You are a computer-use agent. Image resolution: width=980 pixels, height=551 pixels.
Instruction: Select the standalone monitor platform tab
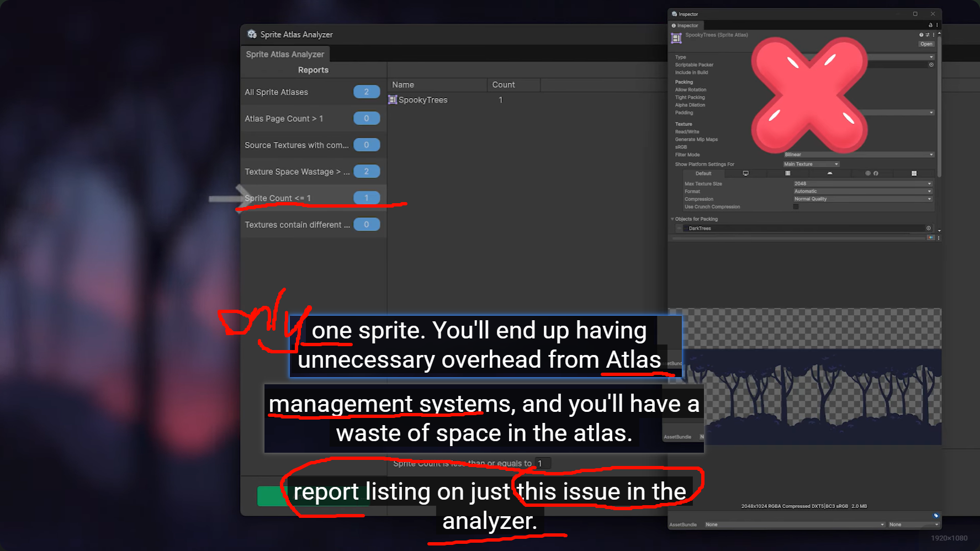click(x=745, y=173)
